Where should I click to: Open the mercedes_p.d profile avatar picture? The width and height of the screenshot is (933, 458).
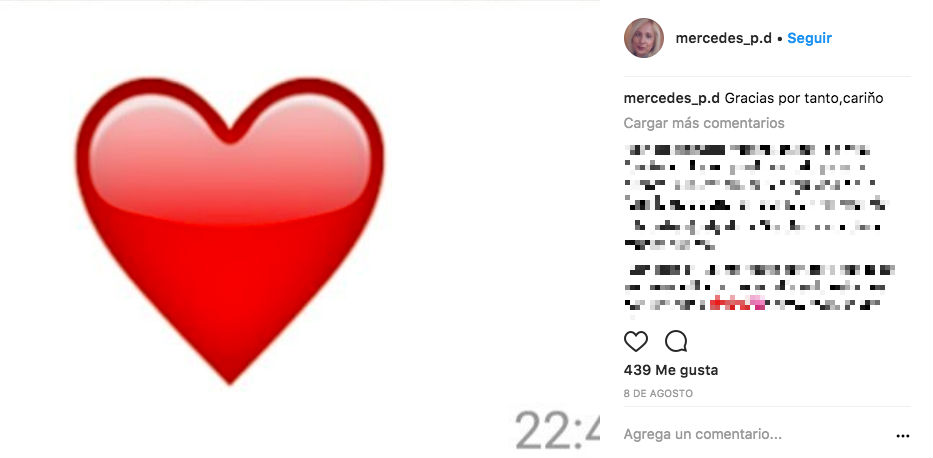pyautogui.click(x=643, y=38)
